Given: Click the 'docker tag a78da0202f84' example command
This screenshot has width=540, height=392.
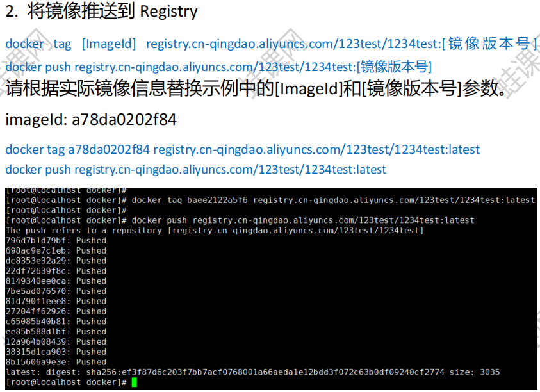Looking at the screenshot, I should [242, 149].
